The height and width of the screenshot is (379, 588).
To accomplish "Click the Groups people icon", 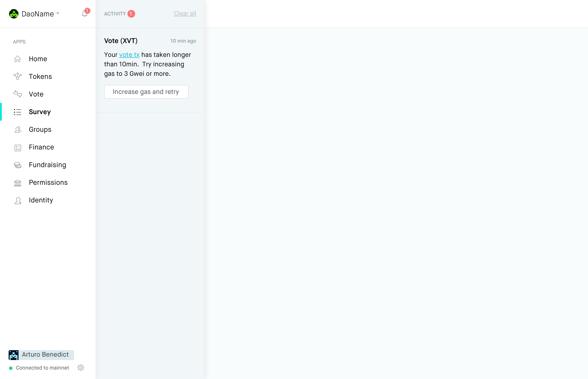I will click(18, 129).
